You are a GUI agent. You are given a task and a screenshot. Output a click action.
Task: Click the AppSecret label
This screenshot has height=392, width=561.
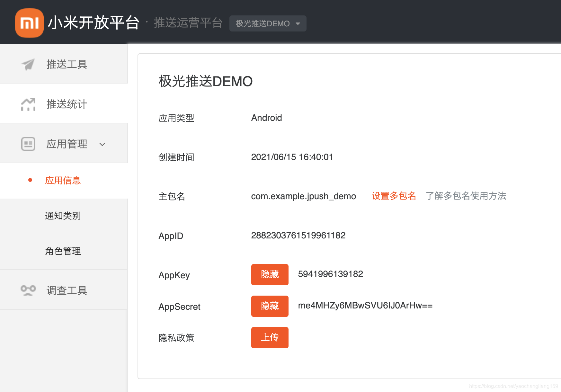(179, 307)
